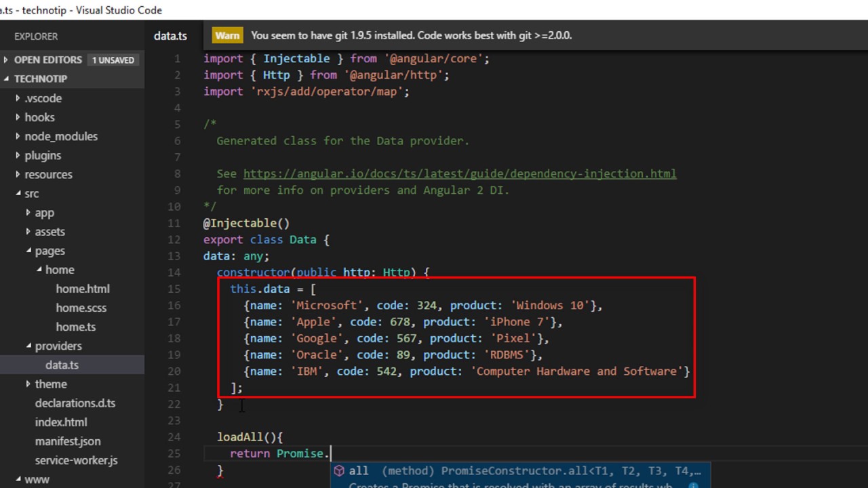Open declarations.d.ts file
The height and width of the screenshot is (488, 868).
point(75,403)
